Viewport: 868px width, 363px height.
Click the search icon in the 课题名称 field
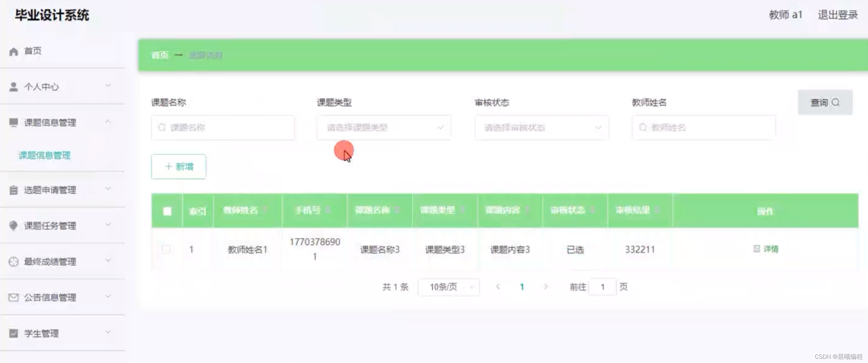tap(162, 127)
